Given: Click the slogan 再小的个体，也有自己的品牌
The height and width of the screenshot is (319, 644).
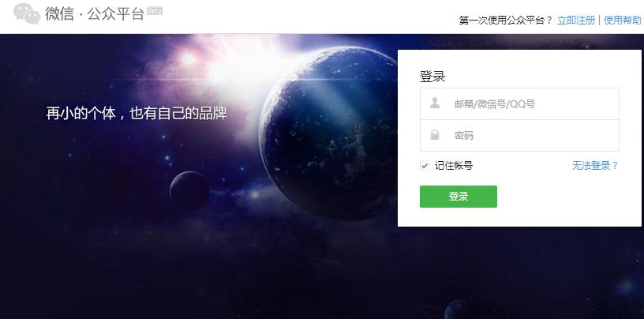Looking at the screenshot, I should [x=137, y=113].
